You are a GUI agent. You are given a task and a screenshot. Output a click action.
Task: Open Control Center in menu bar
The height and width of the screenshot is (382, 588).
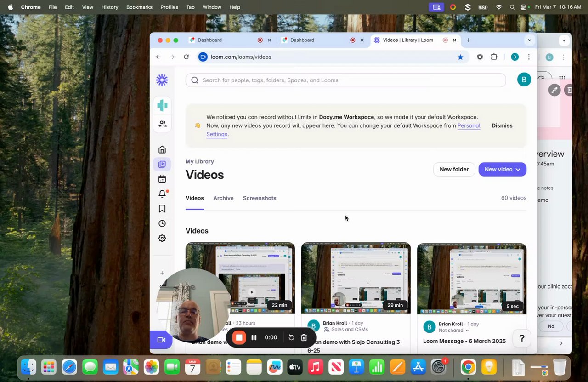click(x=525, y=7)
